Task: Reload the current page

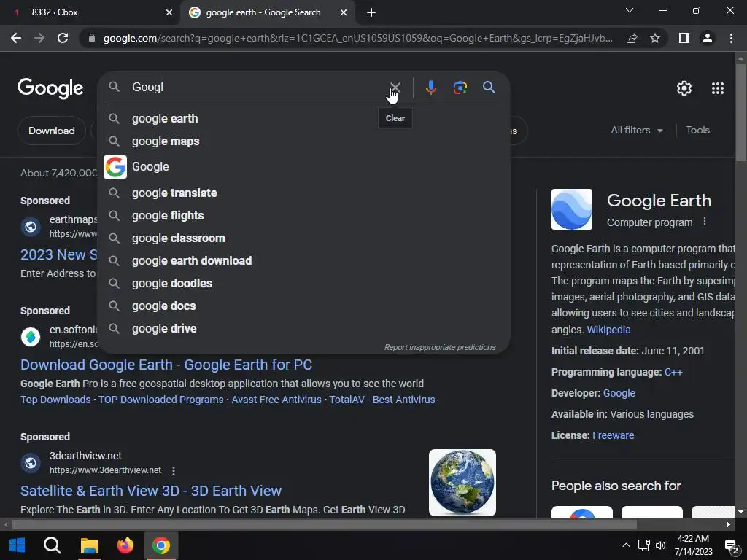Action: 63,38
